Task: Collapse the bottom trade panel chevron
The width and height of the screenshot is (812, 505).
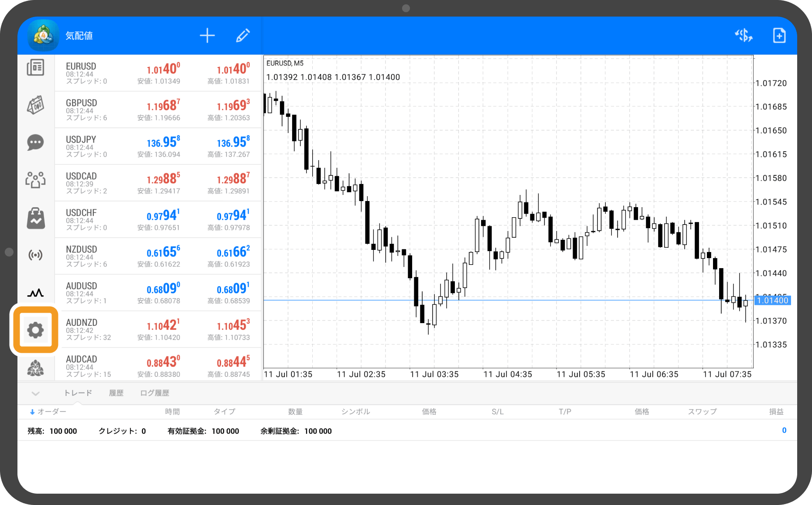Action: tap(36, 393)
